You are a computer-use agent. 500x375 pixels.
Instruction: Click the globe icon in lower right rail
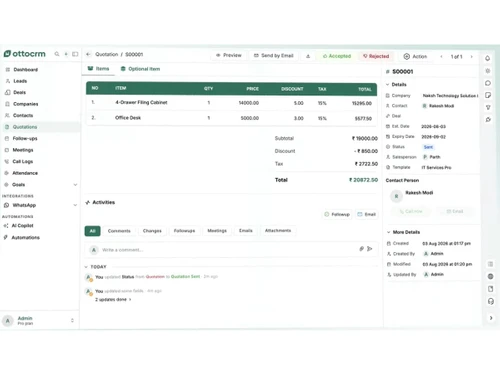490,276
